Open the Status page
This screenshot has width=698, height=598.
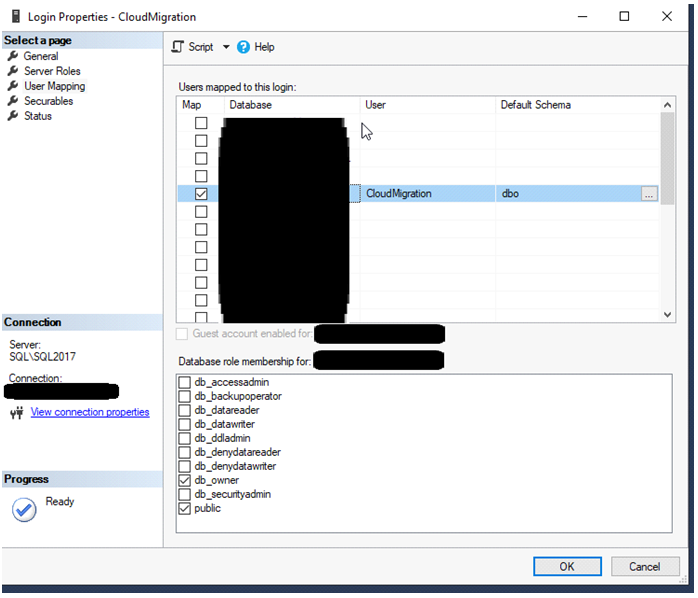[38, 116]
